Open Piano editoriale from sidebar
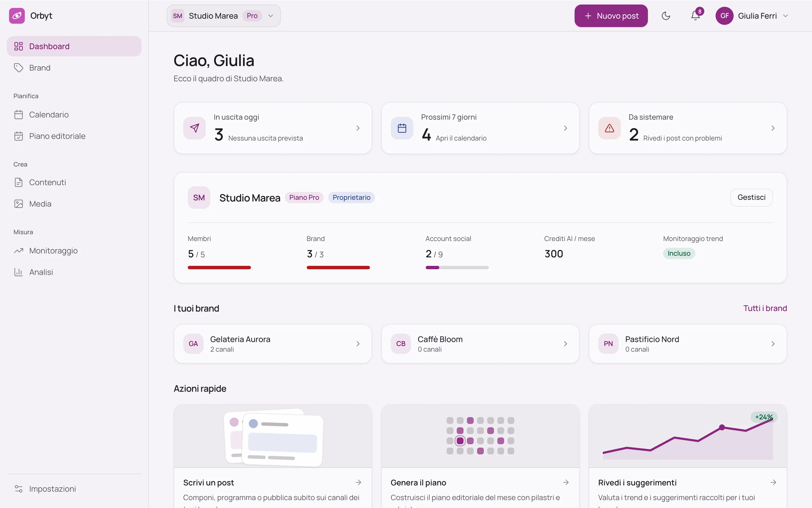 tap(74, 136)
